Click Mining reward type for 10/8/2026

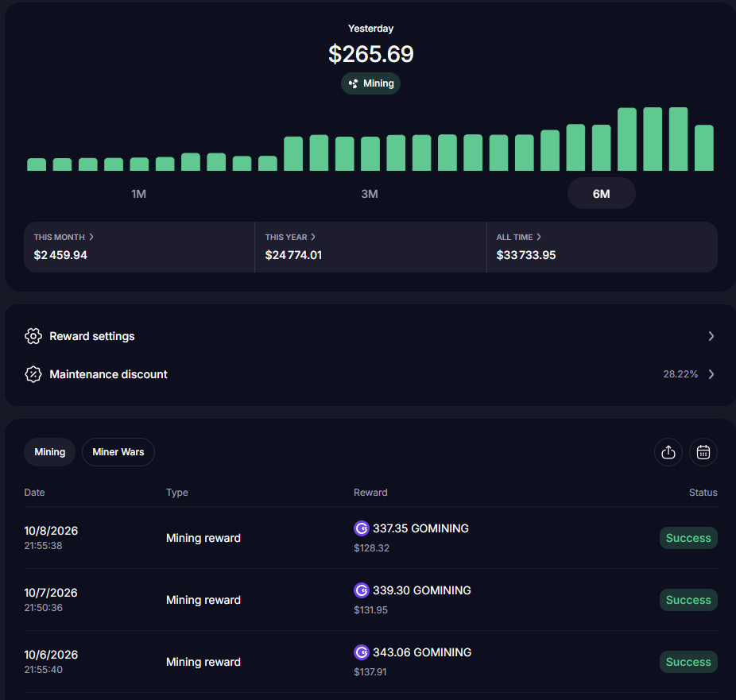click(x=203, y=538)
